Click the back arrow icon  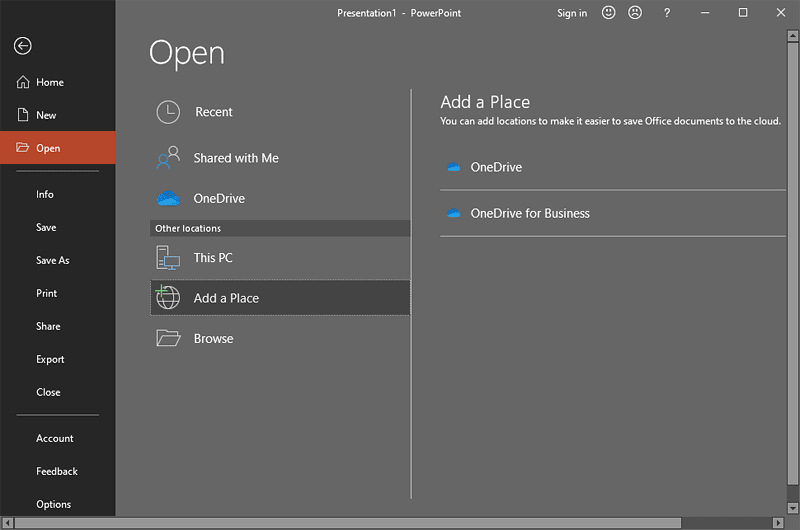pyautogui.click(x=22, y=46)
